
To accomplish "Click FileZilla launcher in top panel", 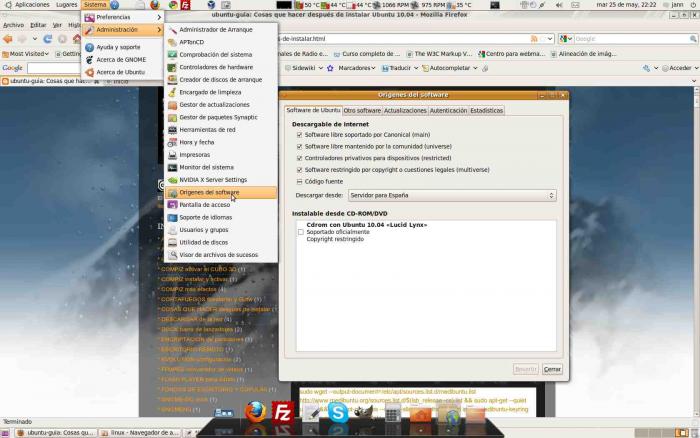I will tap(185, 5).
